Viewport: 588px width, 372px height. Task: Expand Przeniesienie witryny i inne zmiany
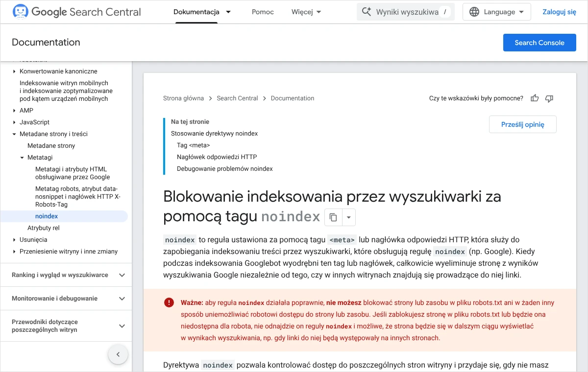click(x=14, y=252)
